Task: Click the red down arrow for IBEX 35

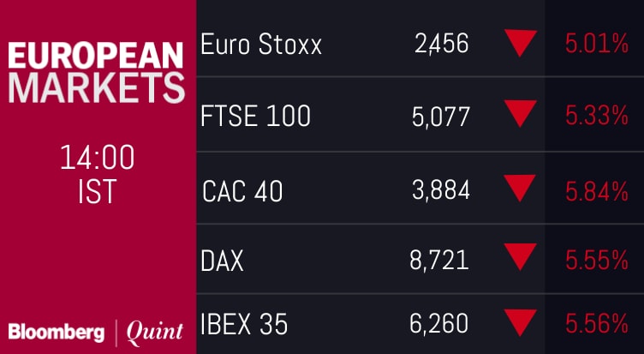Action: (x=520, y=324)
